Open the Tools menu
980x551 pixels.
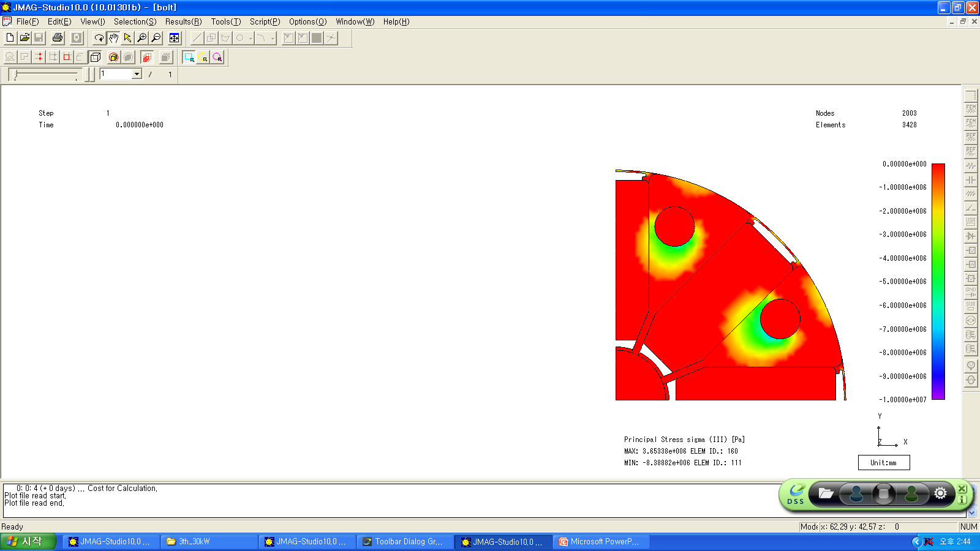226,21
